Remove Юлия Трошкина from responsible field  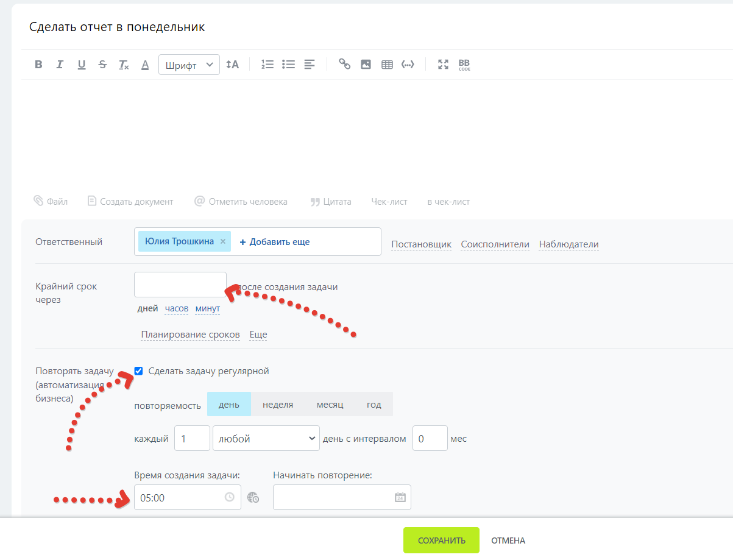tap(222, 241)
